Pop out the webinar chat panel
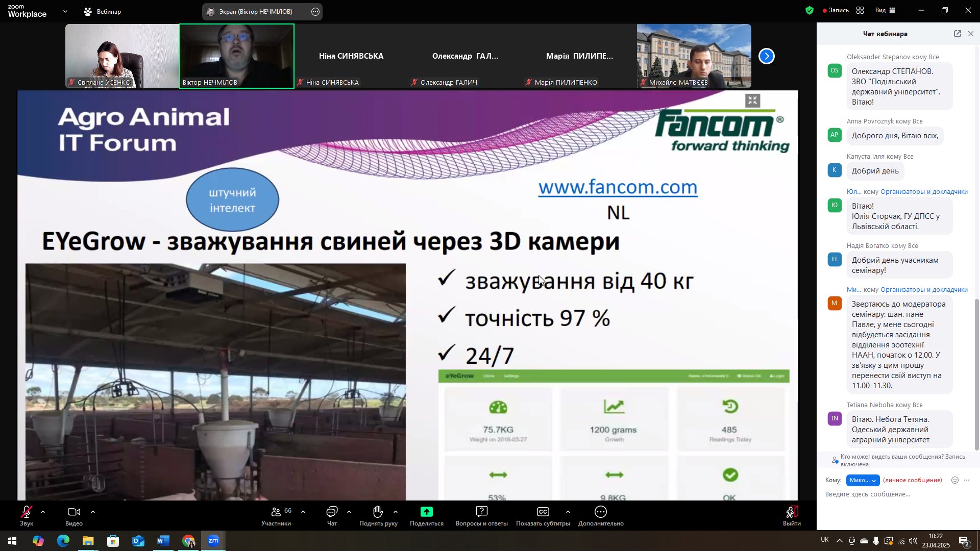This screenshot has height=551, width=980. click(958, 34)
